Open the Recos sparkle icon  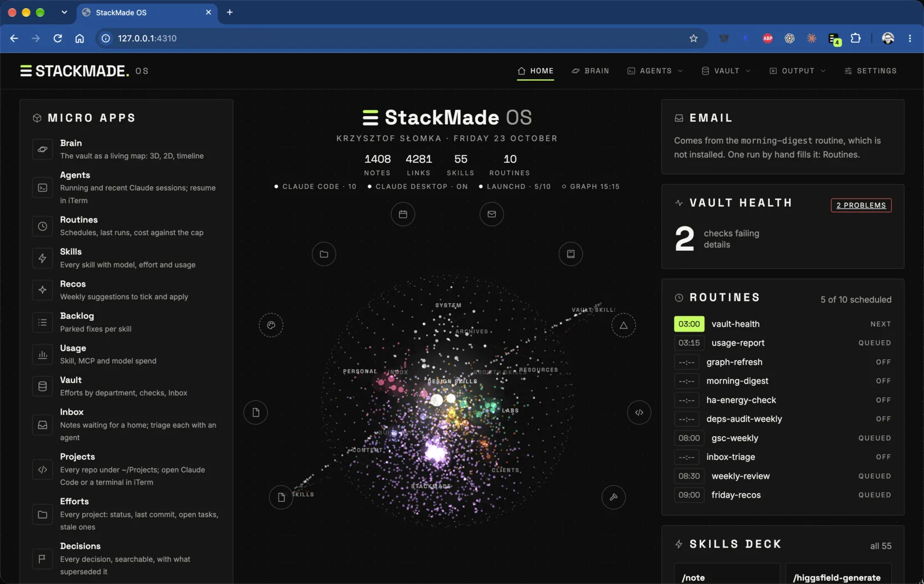point(42,290)
